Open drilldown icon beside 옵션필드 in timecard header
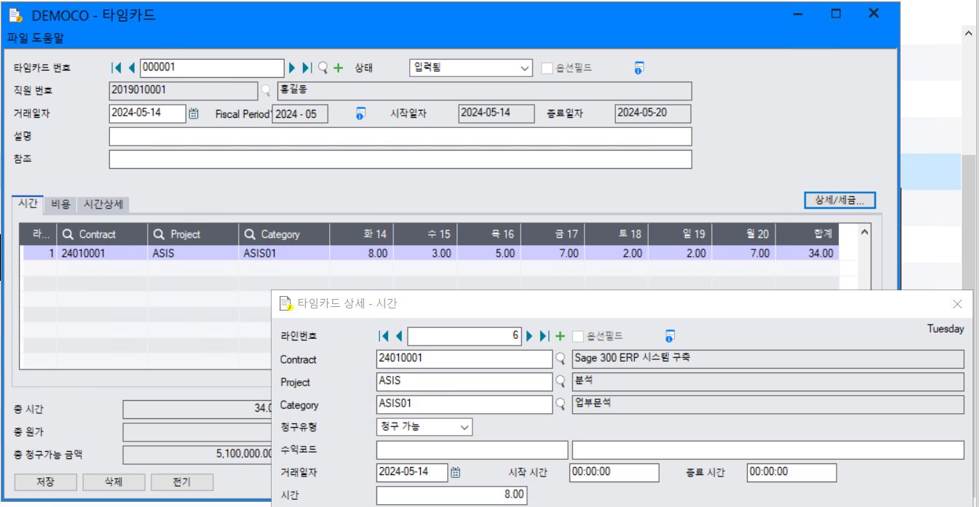Viewport: 980px width, 507px height. (639, 68)
